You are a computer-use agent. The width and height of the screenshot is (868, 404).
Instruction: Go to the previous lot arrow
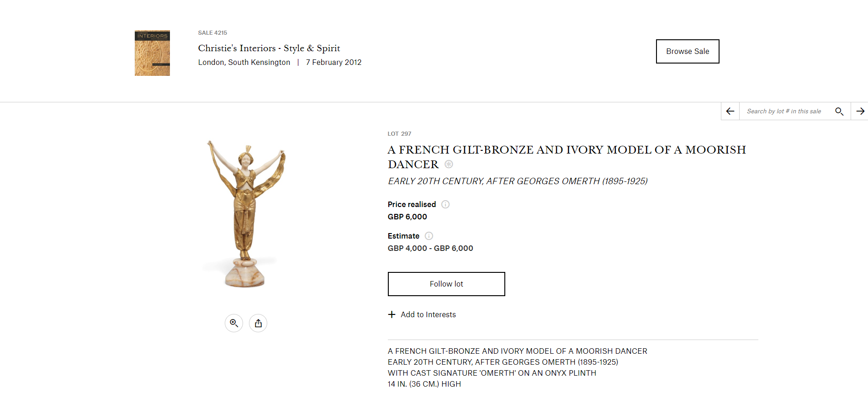coord(730,111)
